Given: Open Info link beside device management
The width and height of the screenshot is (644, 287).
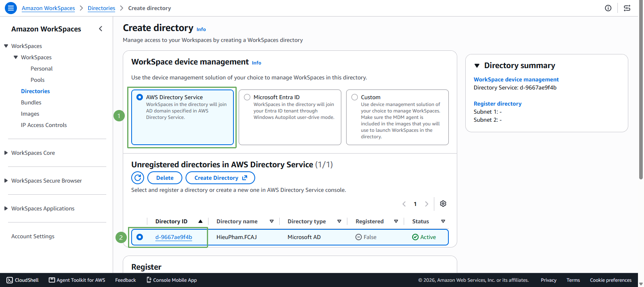Looking at the screenshot, I should pos(256,63).
